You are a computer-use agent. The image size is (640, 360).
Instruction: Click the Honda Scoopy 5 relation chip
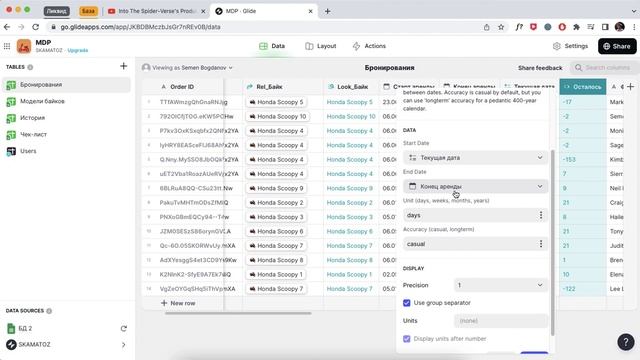click(276, 102)
